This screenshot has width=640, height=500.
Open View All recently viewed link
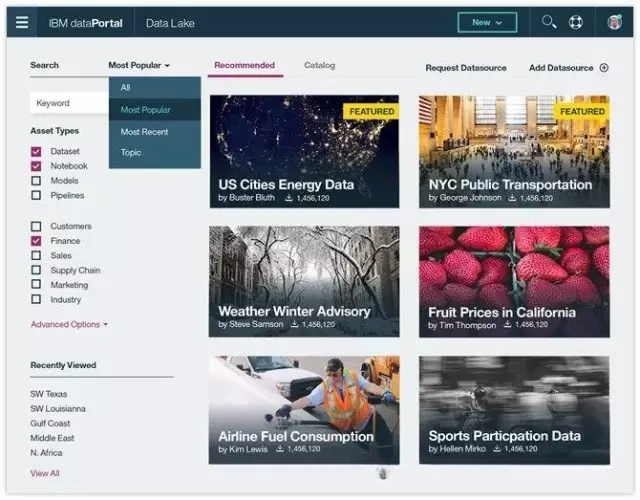(x=45, y=473)
